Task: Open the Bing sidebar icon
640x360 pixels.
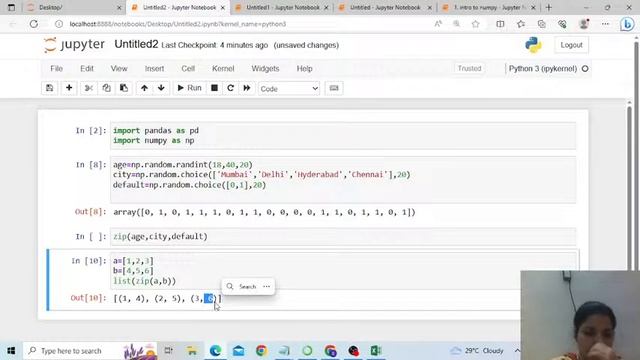Action: click(627, 24)
